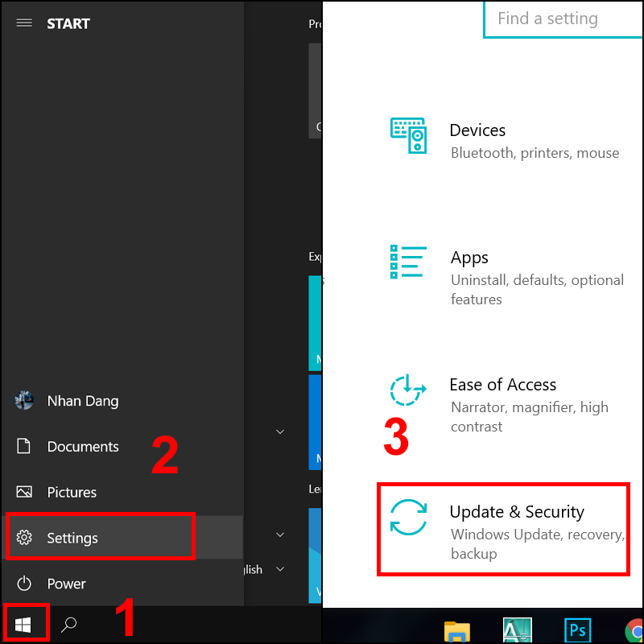Collapse chevron next to 'lish' text
This screenshot has width=644, height=644.
[280, 569]
